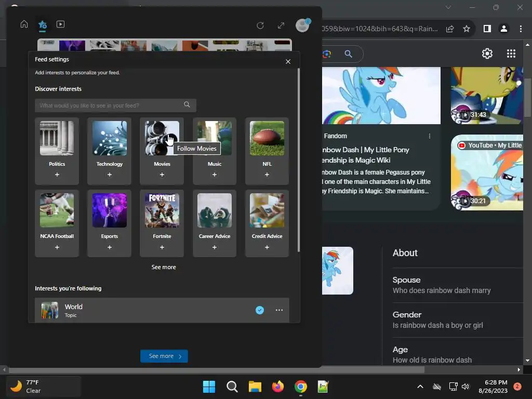Share this page from Chrome address bar
This screenshot has height=399, width=532.
[450, 29]
